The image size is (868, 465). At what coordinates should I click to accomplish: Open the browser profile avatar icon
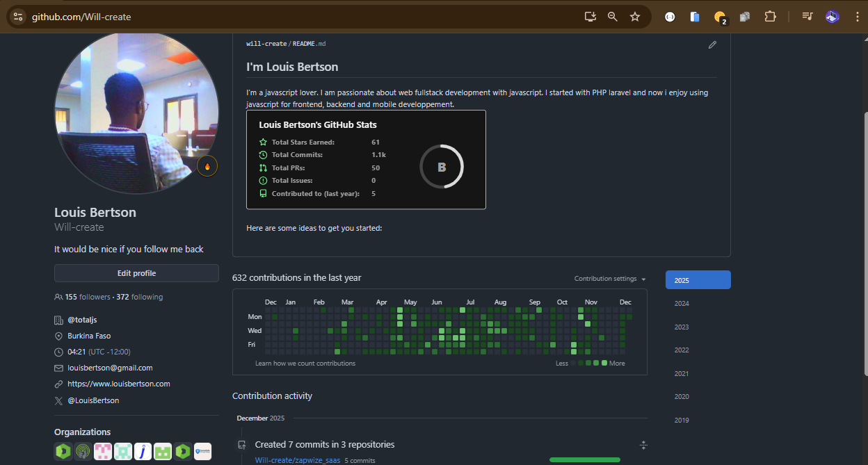pyautogui.click(x=832, y=16)
